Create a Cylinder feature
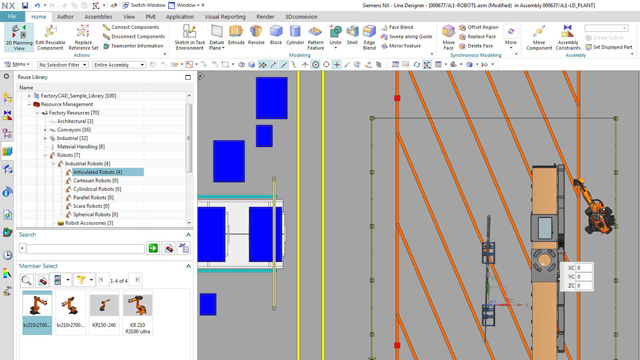 pos(295,35)
